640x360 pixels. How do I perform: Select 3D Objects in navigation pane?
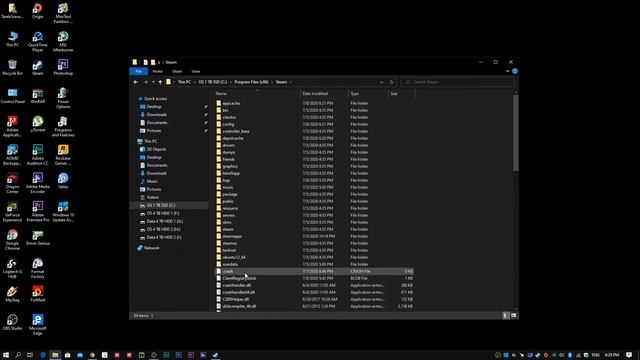[x=156, y=149]
